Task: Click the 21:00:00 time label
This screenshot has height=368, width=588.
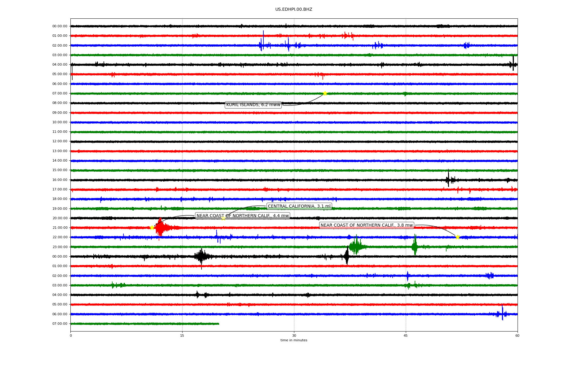Action: pos(60,228)
